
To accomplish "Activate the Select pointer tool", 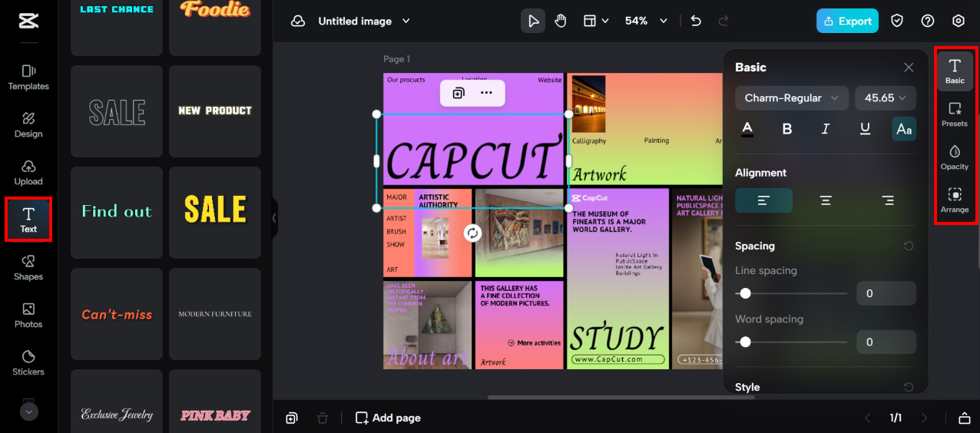I will tap(532, 21).
